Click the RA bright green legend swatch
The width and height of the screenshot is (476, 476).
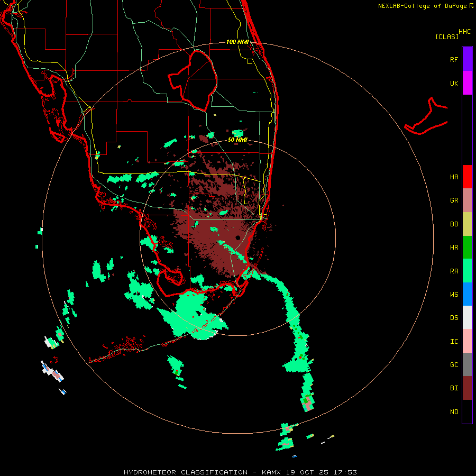tap(467, 271)
